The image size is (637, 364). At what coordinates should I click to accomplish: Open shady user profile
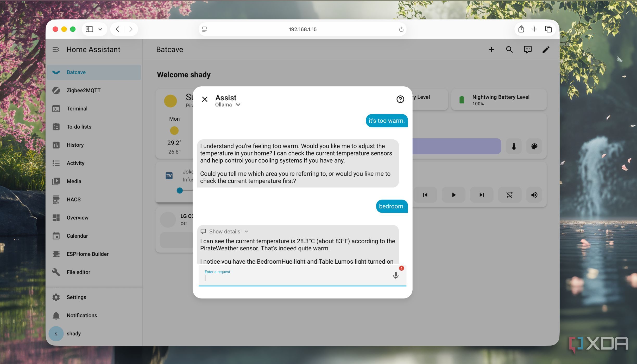[94, 334]
